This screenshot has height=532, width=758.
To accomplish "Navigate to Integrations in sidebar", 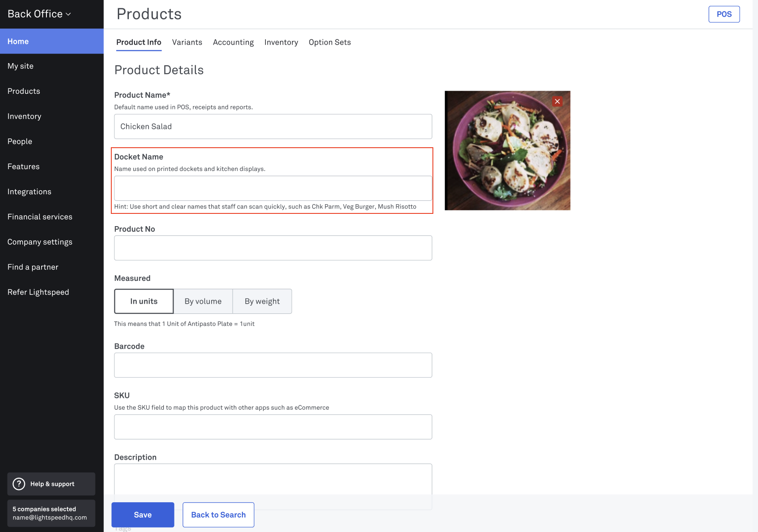I will pyautogui.click(x=29, y=192).
